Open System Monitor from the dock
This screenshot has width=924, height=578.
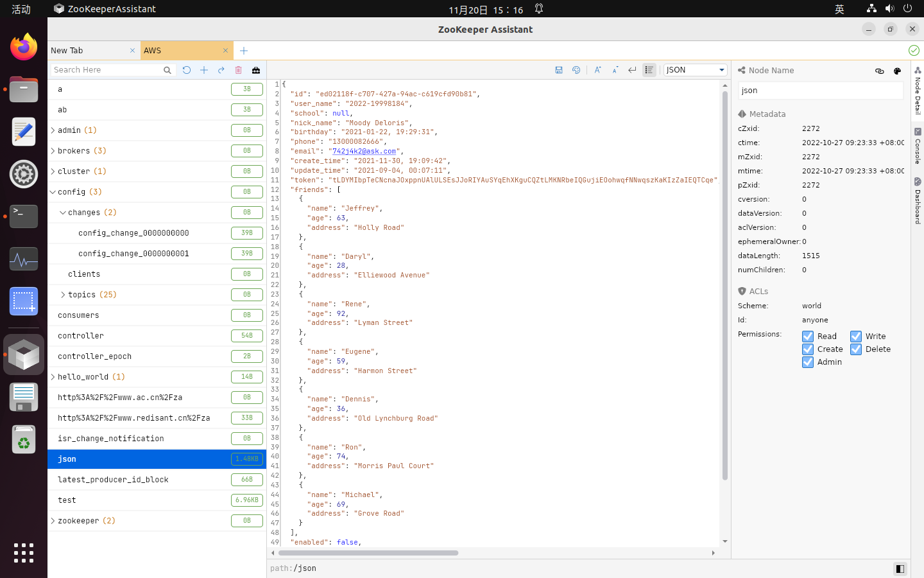24,259
